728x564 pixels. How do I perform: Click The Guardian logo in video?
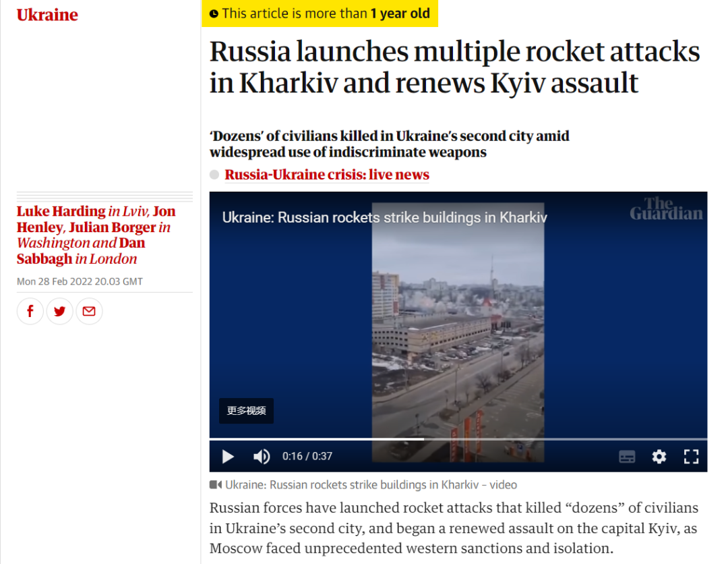[666, 208]
